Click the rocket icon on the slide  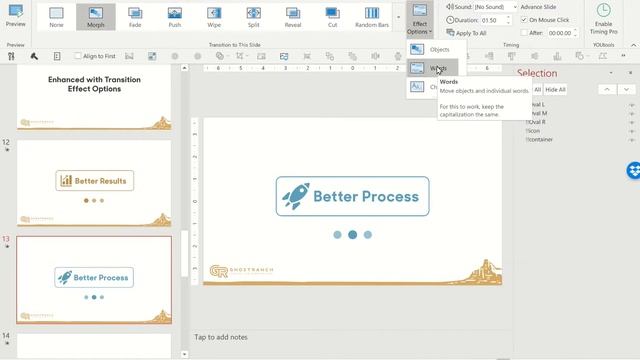click(x=296, y=196)
